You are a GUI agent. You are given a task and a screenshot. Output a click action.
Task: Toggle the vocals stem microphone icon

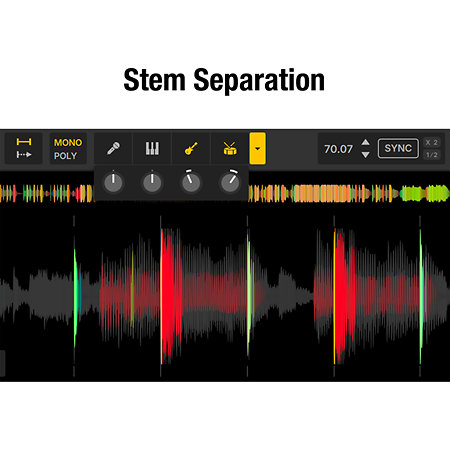coord(113,148)
